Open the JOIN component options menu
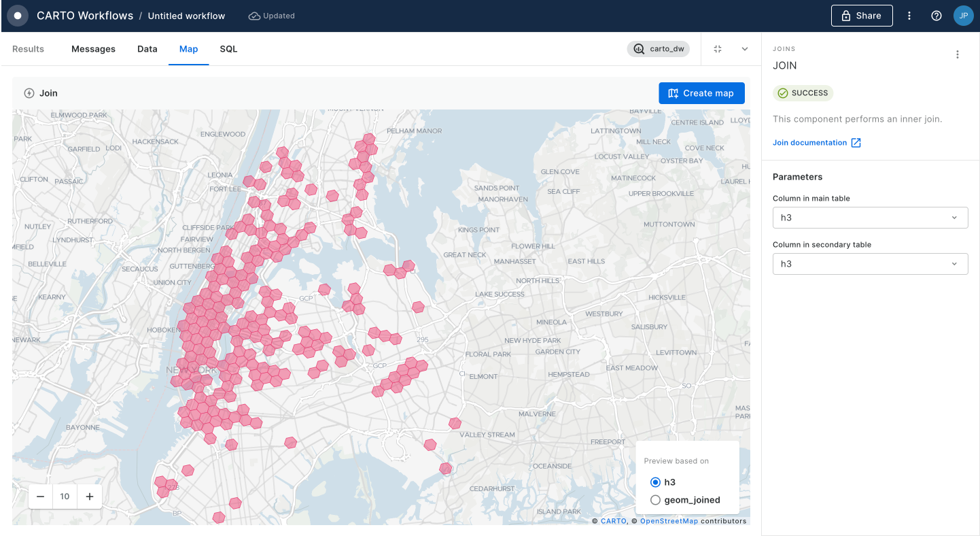The height and width of the screenshot is (536, 980). point(958,55)
